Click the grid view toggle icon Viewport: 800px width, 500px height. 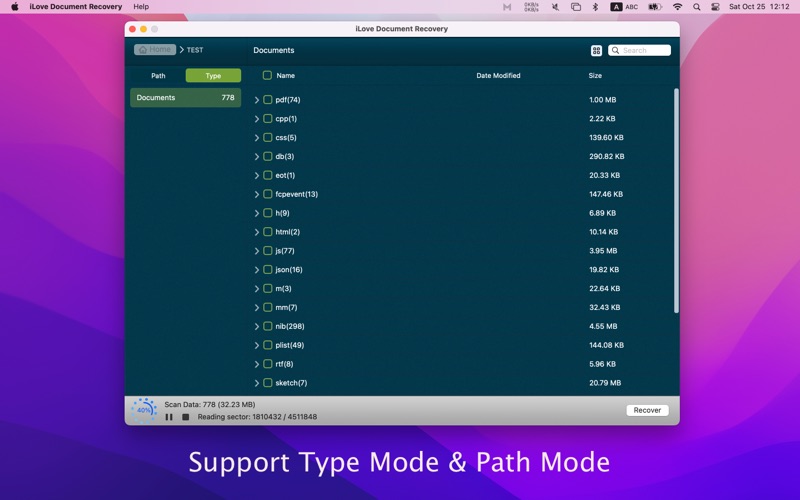[596, 51]
